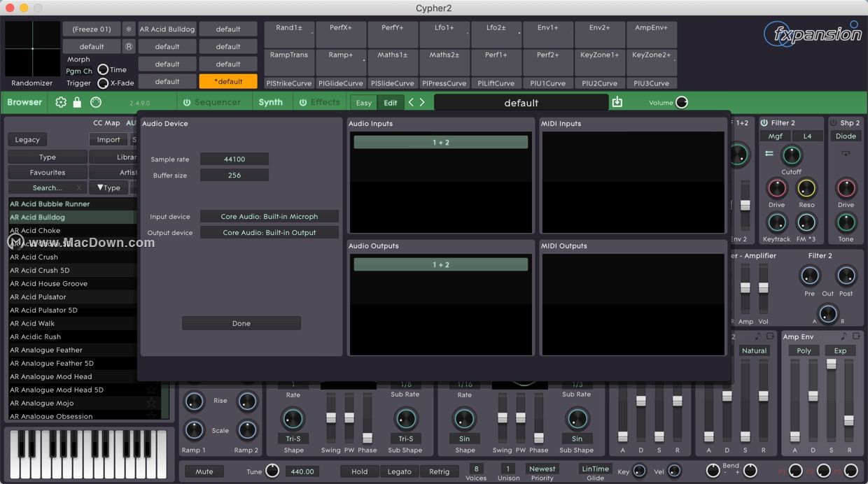Click the Ramp 2 Scale knob
The height and width of the screenshot is (484, 868).
(x=247, y=429)
